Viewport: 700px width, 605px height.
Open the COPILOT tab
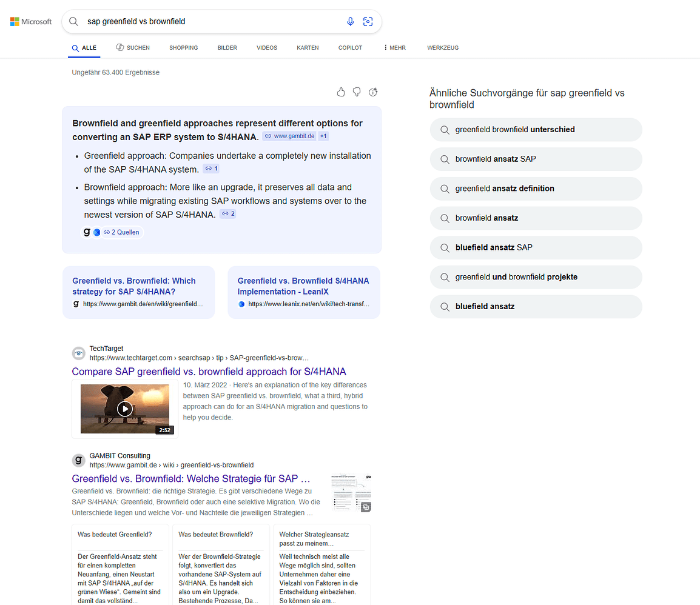click(350, 47)
